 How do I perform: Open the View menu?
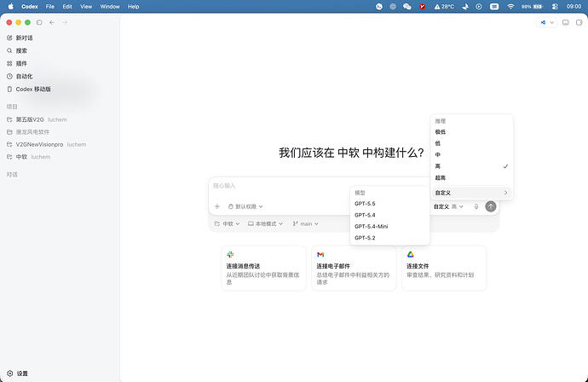click(x=86, y=6)
